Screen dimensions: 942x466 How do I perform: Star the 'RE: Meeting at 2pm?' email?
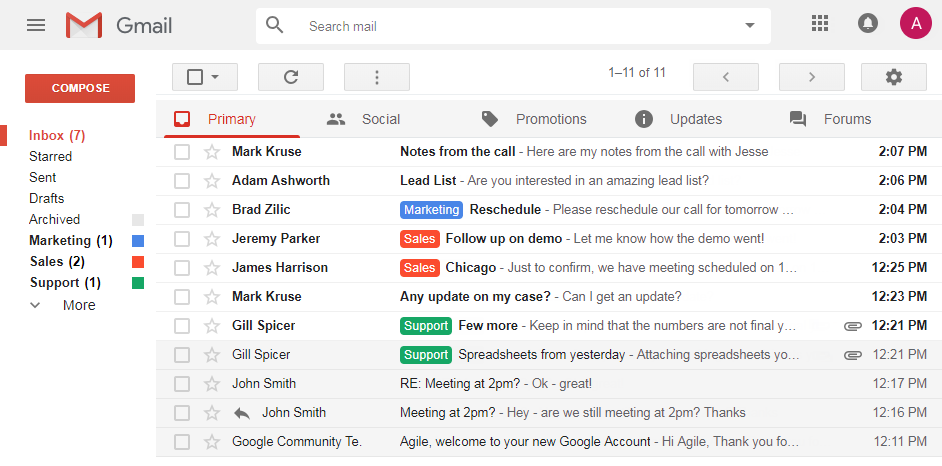click(x=211, y=384)
